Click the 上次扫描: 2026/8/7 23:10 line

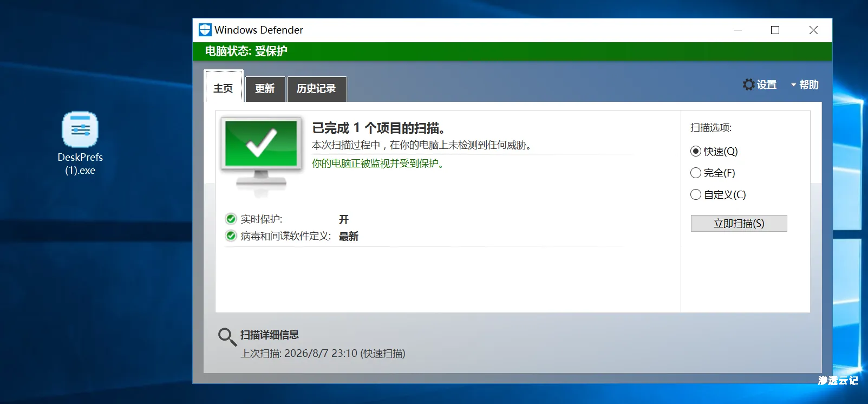click(323, 354)
